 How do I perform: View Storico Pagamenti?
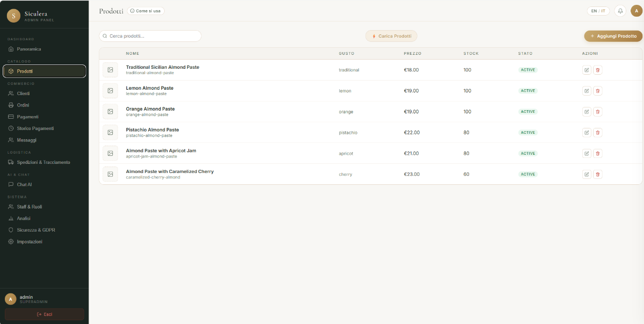pyautogui.click(x=45, y=128)
